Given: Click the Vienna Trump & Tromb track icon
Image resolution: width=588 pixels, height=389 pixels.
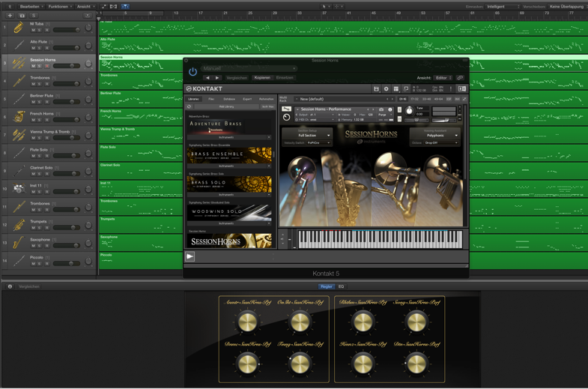Looking at the screenshot, I should (x=18, y=135).
